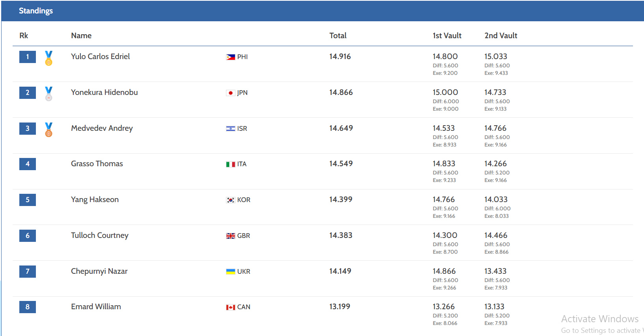Click rank badge number 8
Image resolution: width=644 pixels, height=336 pixels.
coord(28,307)
